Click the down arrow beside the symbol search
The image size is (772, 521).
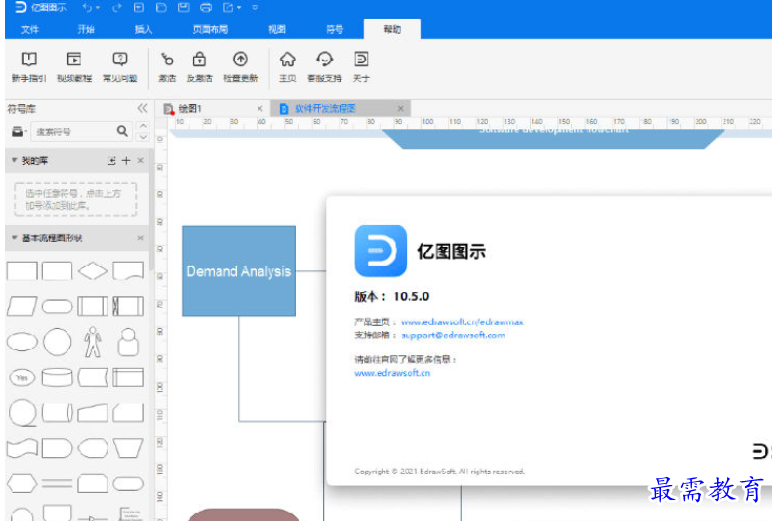pos(143,137)
